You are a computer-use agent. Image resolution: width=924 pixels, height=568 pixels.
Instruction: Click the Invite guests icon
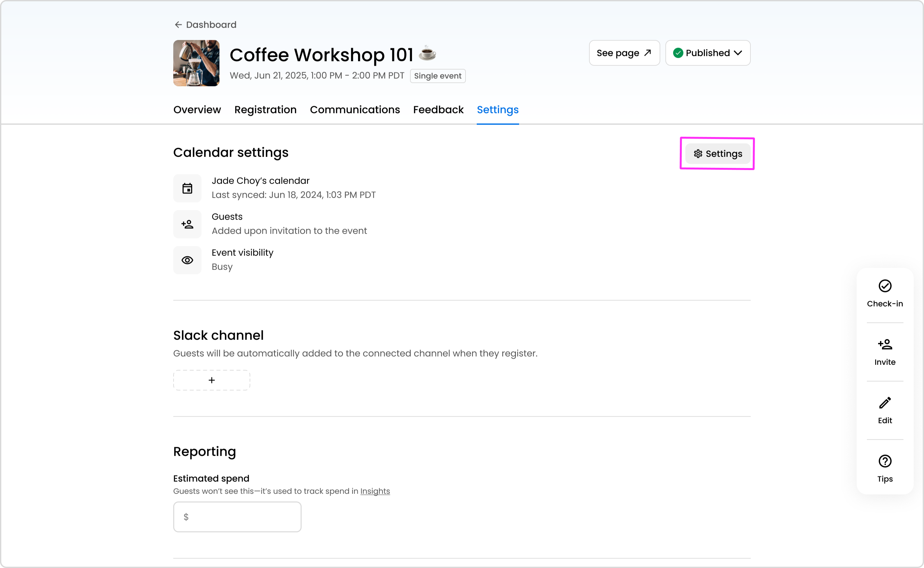click(x=885, y=344)
